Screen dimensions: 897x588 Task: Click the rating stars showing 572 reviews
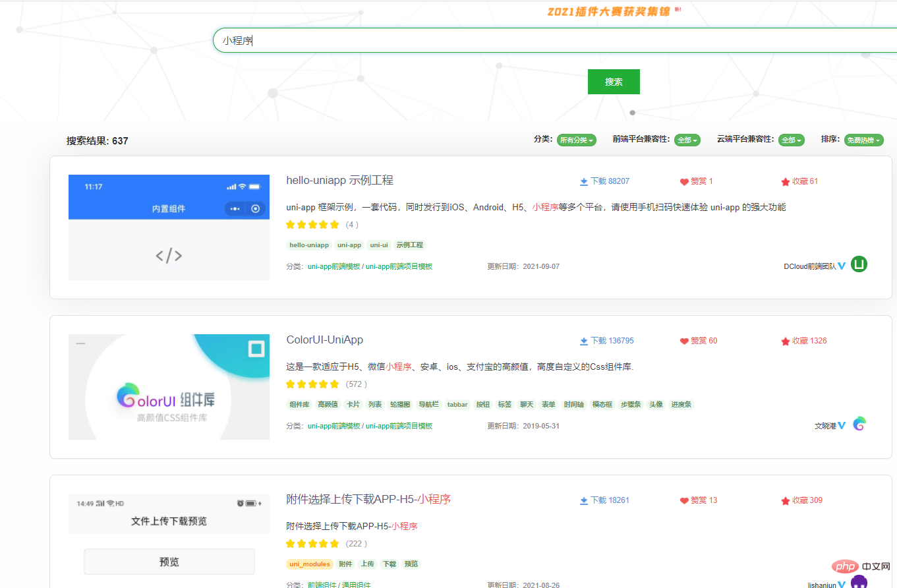point(312,384)
